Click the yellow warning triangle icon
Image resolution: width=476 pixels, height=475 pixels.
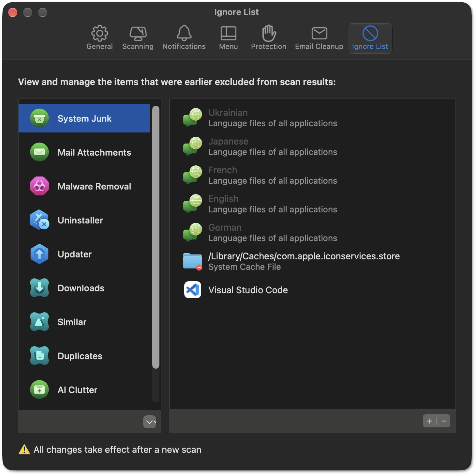(24, 450)
